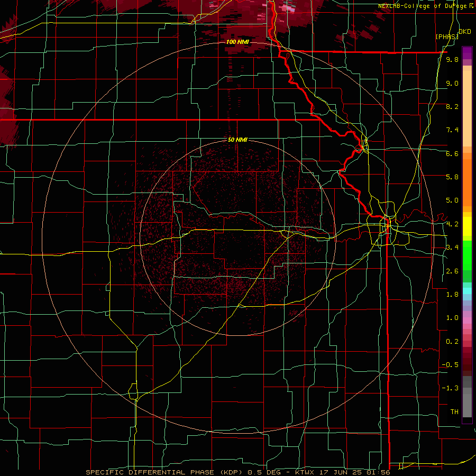Click the "8.2" color scale value
Image resolution: width=476 pixels, height=476 pixels.
(452, 106)
